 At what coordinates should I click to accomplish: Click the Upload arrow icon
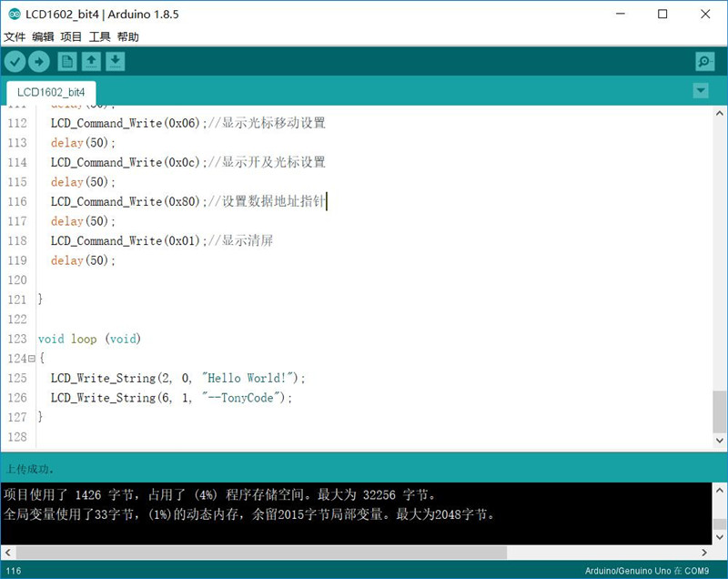pyautogui.click(x=41, y=61)
